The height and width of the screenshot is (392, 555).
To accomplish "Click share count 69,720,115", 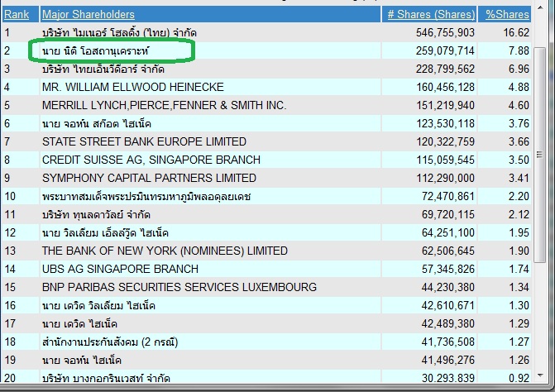I will 447,214.
